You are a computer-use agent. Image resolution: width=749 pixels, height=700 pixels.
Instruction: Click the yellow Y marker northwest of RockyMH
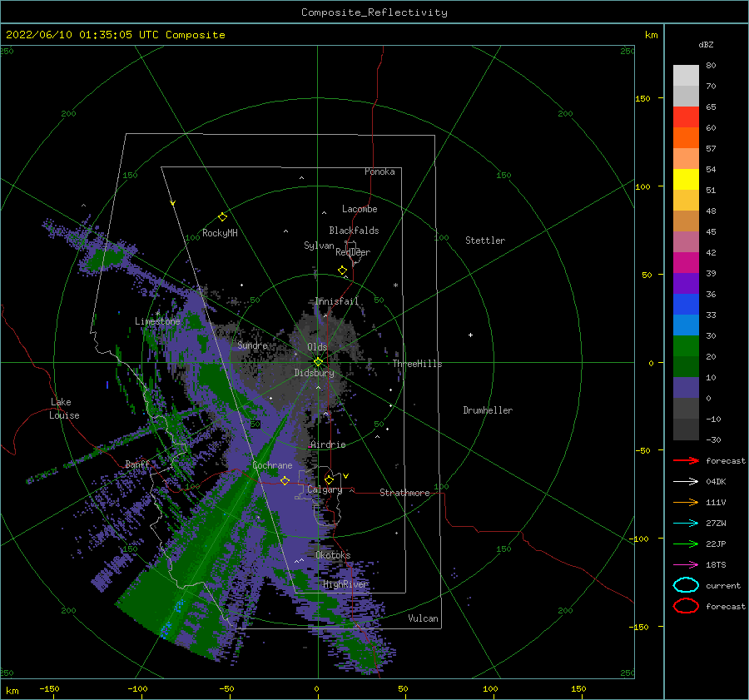click(173, 203)
